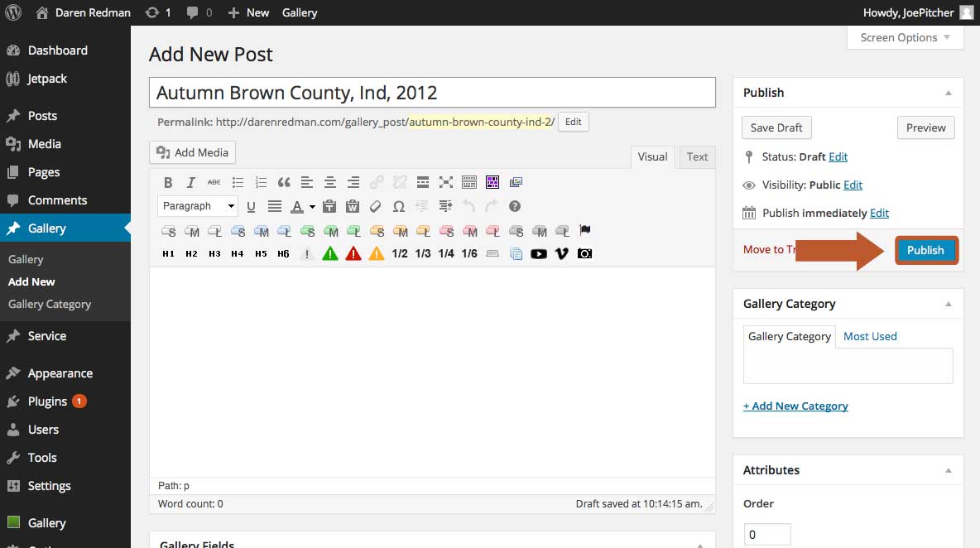Toggle bold formatting in the editor
This screenshot has height=548, width=980.
[x=167, y=182]
